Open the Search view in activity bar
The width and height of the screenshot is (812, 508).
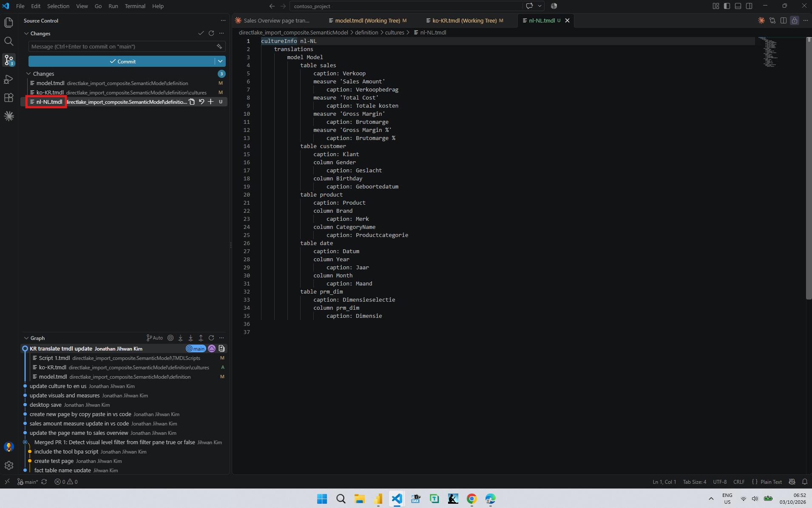[x=9, y=41]
